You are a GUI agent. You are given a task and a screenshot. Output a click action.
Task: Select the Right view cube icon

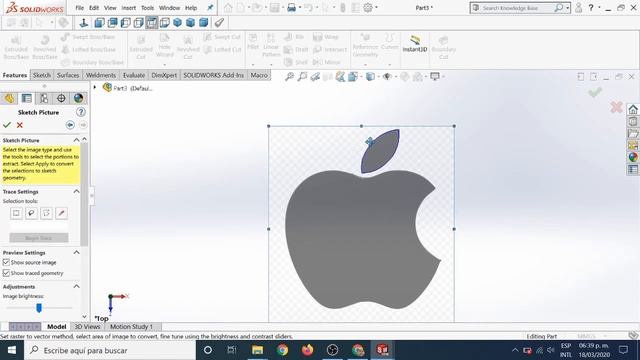click(138, 23)
